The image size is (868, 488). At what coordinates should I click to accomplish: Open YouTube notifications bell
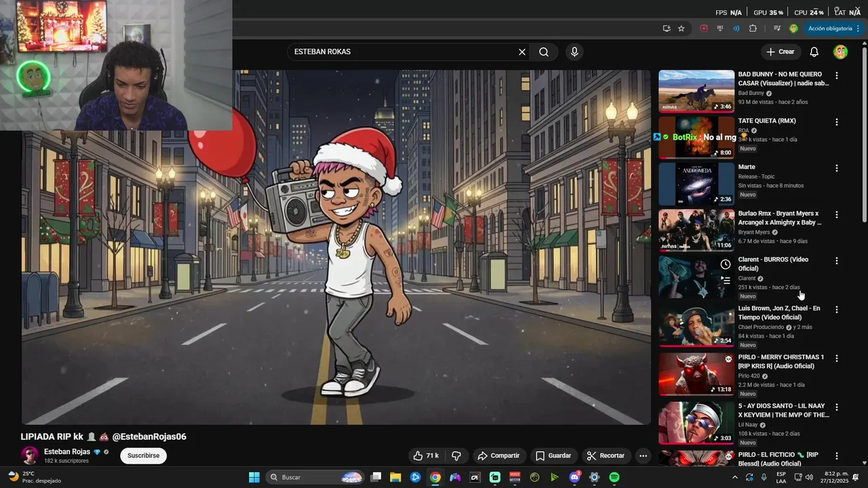click(x=814, y=52)
